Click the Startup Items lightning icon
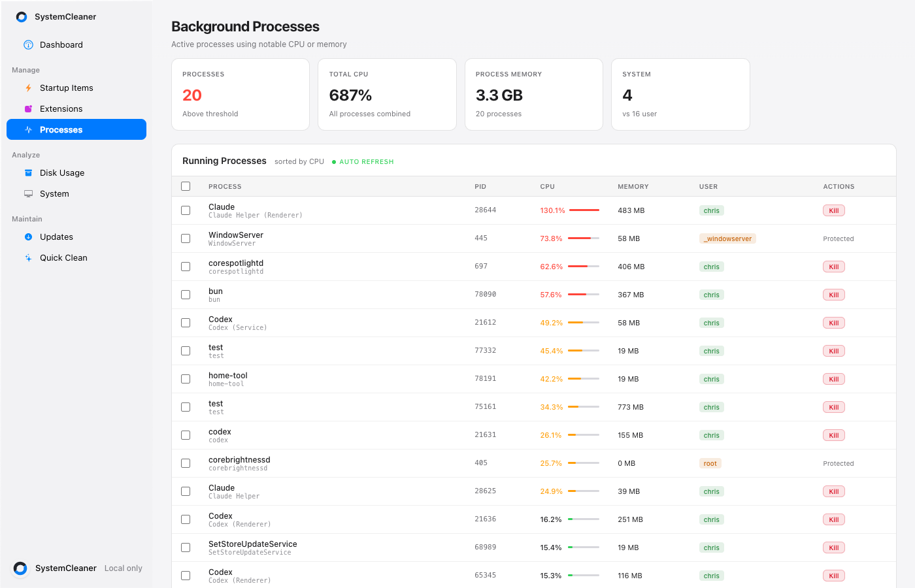 [x=28, y=88]
